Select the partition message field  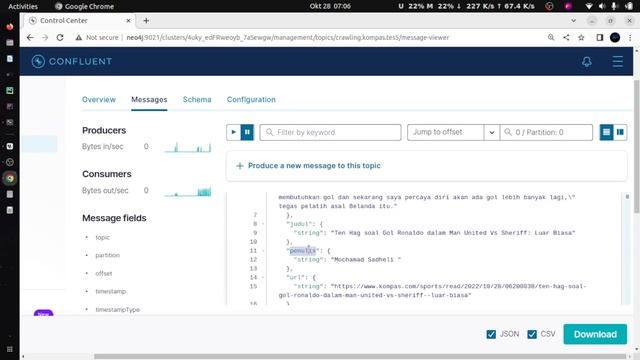click(x=107, y=256)
